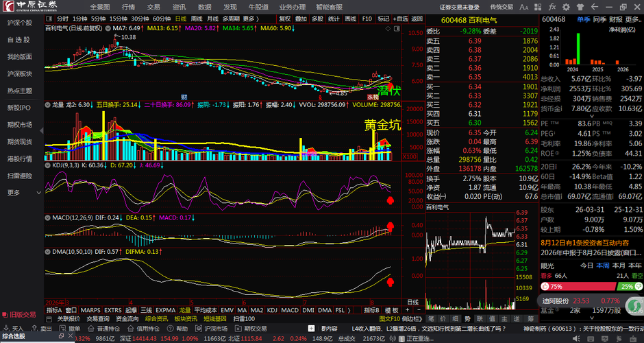Click the 撤单 cancel order icon
The width and height of the screenshot is (644, 343).
tap(62, 329)
